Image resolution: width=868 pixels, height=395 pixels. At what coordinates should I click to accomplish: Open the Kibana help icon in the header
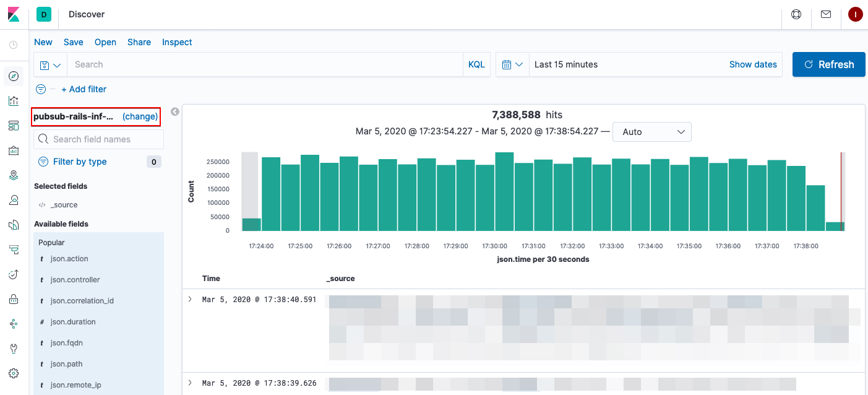(x=796, y=14)
